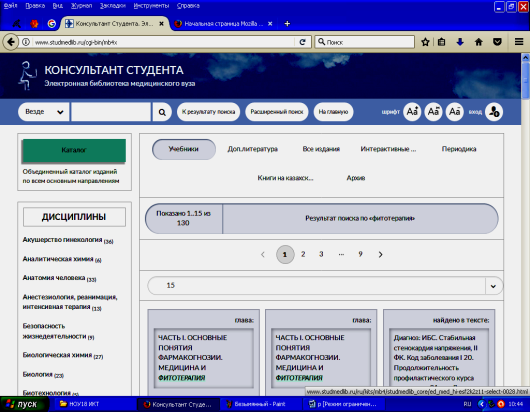Switch to Начальная страница Mozilla tab

223,24
